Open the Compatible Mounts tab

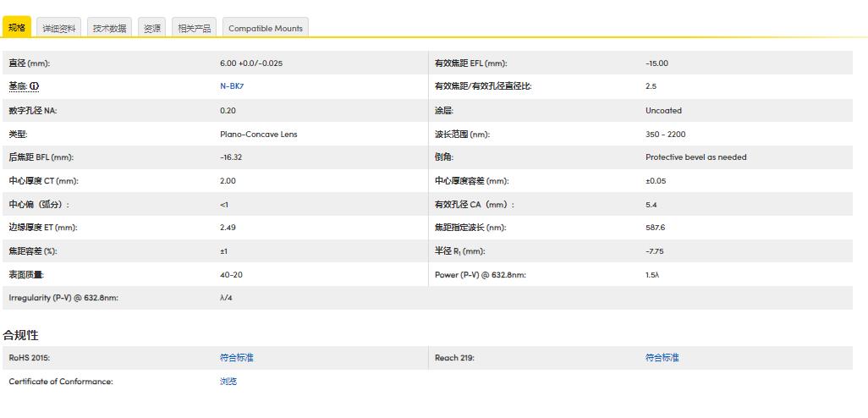click(265, 28)
